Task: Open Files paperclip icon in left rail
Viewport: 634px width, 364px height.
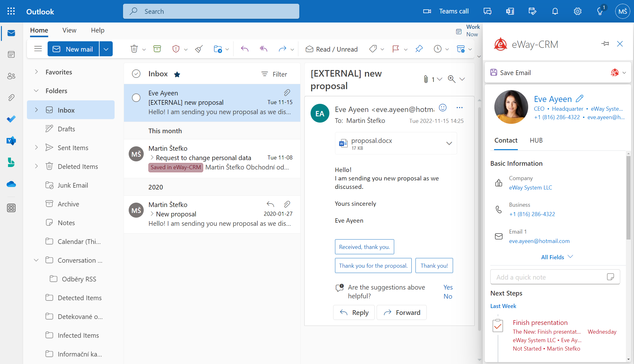Action: 11,98
